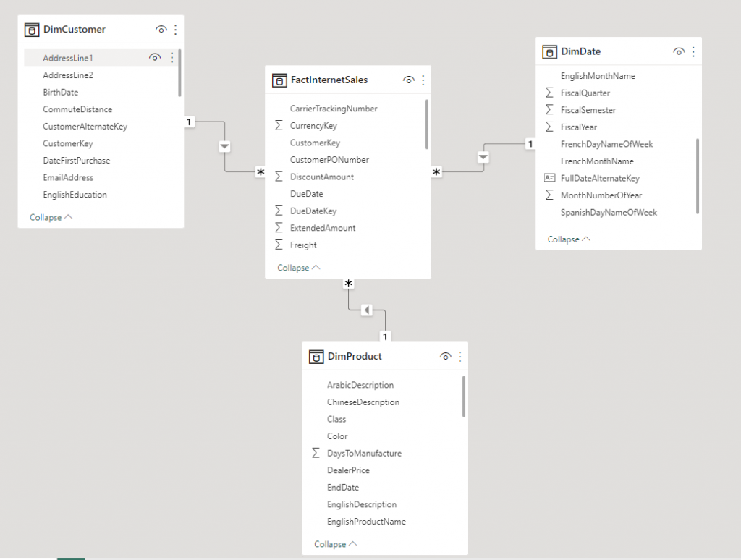
Task: Click the DimDate table icon
Action: tap(549, 51)
